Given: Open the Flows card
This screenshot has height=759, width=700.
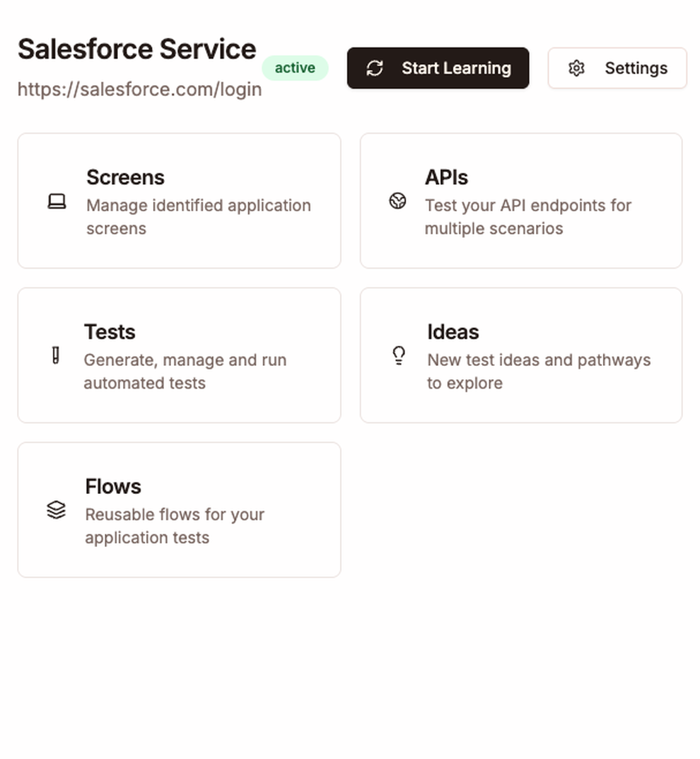Looking at the screenshot, I should pyautogui.click(x=179, y=510).
